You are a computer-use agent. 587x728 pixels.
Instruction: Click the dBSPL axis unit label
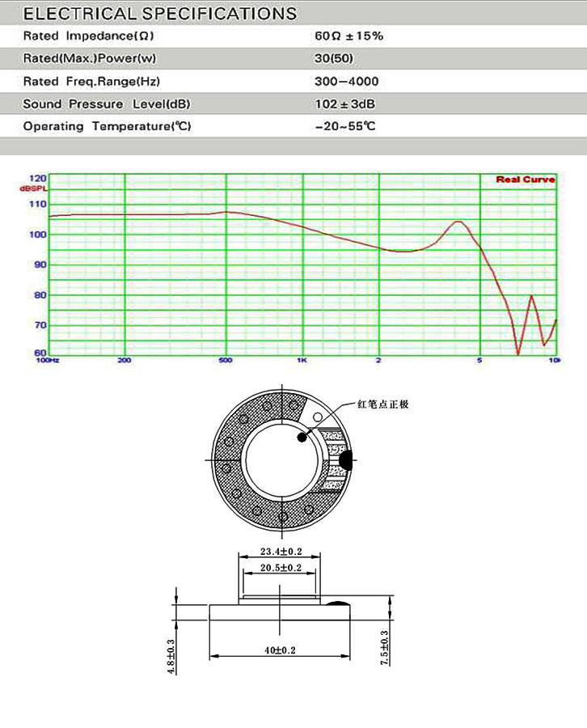coord(34,188)
